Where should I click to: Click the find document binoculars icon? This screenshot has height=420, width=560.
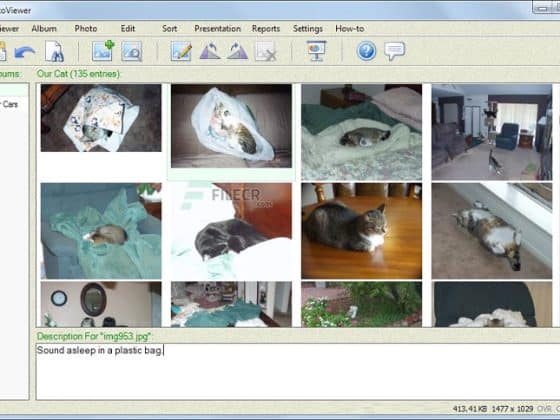pyautogui.click(x=55, y=51)
